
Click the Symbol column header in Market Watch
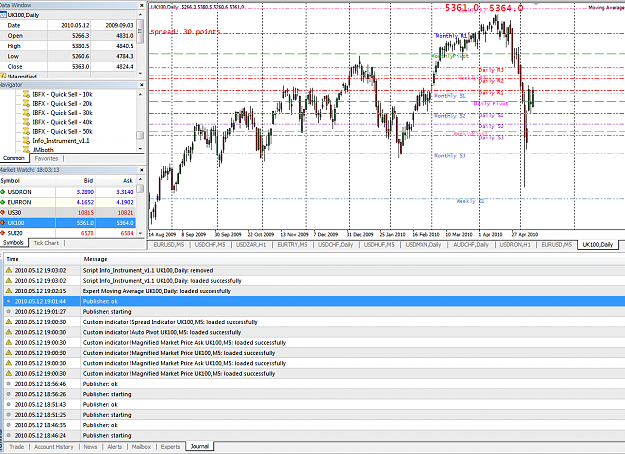coord(27,181)
